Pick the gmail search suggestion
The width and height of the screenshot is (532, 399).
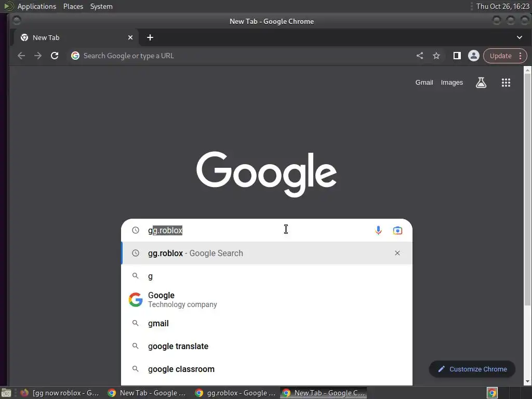[x=267, y=323]
